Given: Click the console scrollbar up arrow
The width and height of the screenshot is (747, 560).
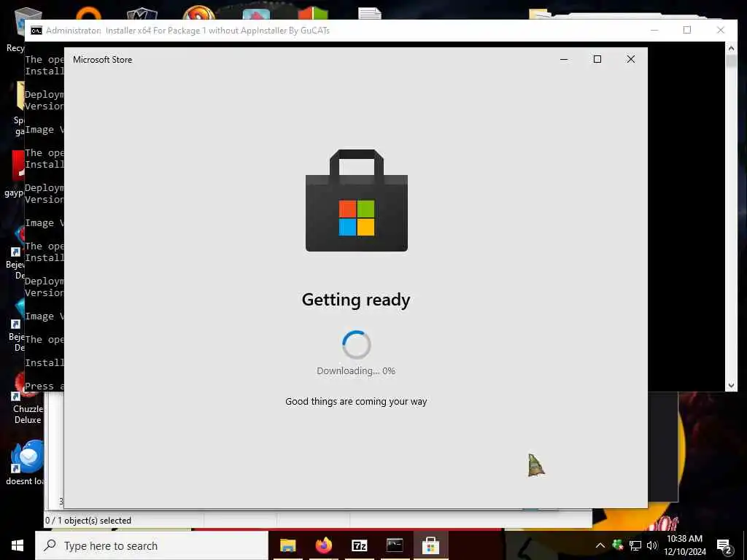Looking at the screenshot, I should tap(731, 48).
